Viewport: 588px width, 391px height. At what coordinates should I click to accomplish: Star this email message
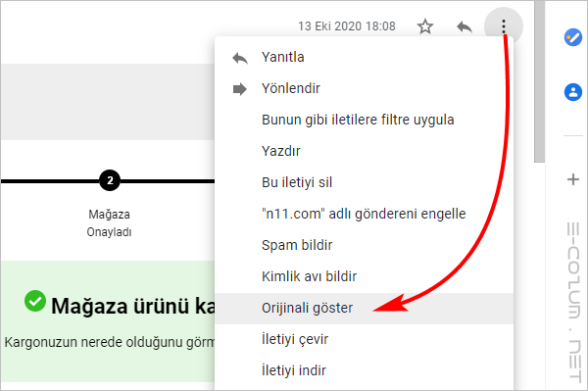pos(425,26)
